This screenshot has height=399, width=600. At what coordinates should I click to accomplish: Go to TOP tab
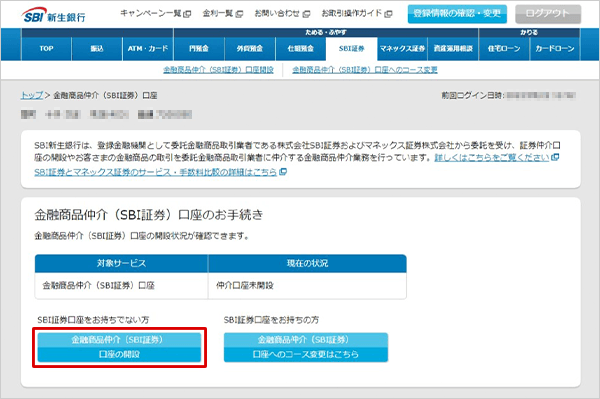pos(46,49)
